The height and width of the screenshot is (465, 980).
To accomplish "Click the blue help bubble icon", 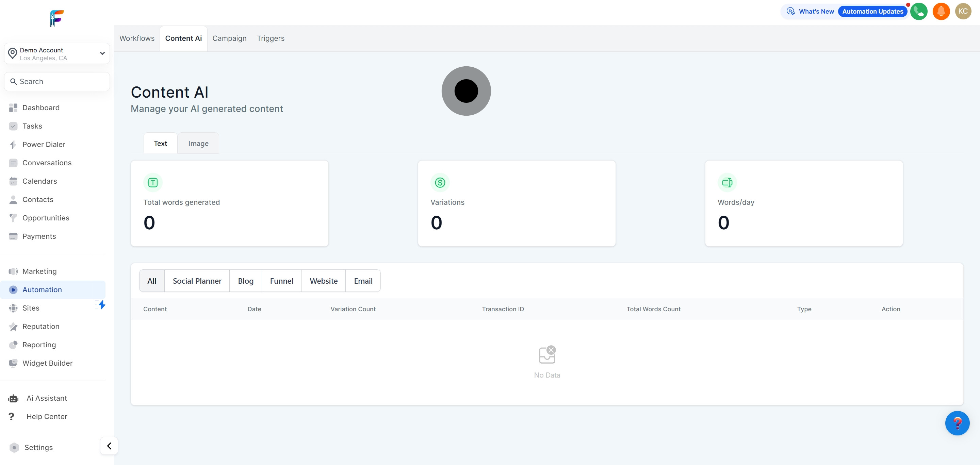I will coord(957,423).
